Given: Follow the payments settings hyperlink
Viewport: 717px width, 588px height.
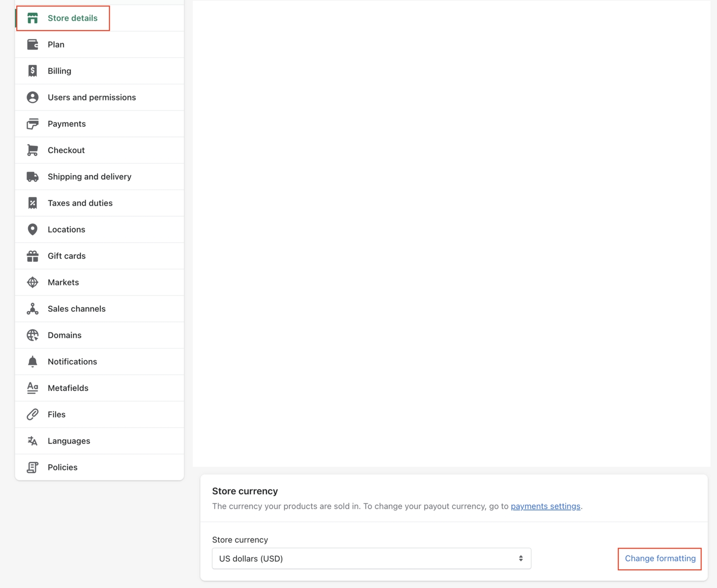Looking at the screenshot, I should pos(545,506).
